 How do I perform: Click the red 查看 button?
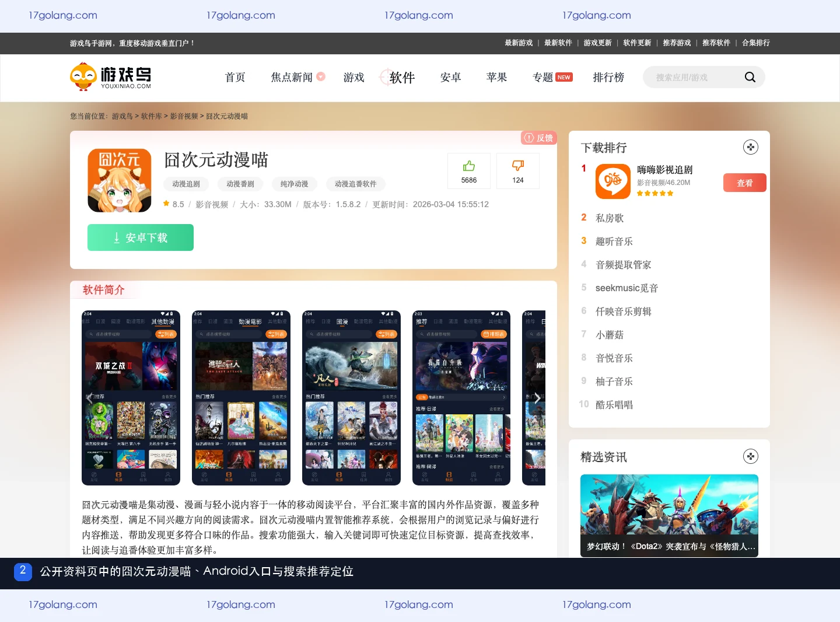point(745,183)
